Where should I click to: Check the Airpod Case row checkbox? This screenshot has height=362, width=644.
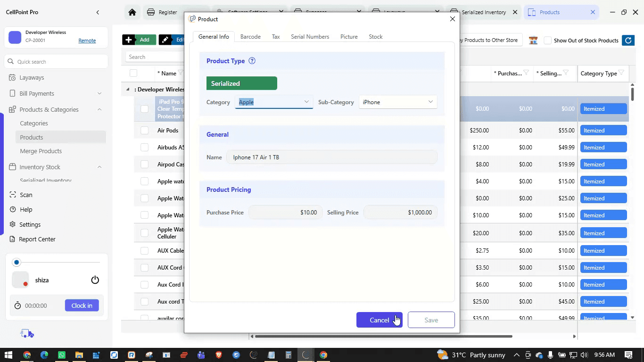pos(145,165)
